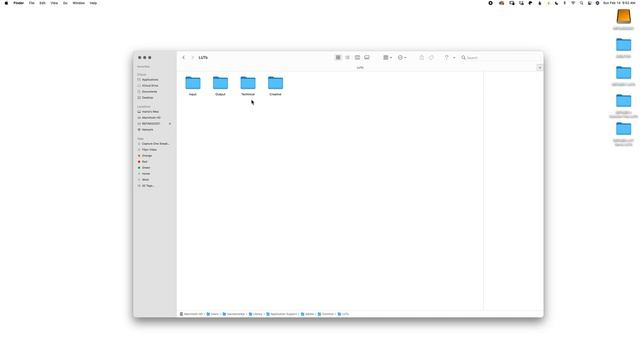Open the question mark toolbar dropdown
Screen dimensions: 640x360
tap(449, 58)
